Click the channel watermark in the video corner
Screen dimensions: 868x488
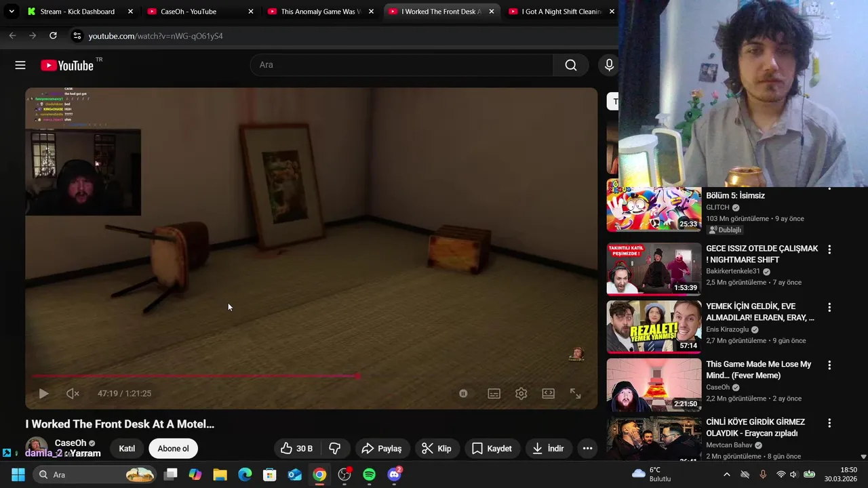[x=577, y=354]
